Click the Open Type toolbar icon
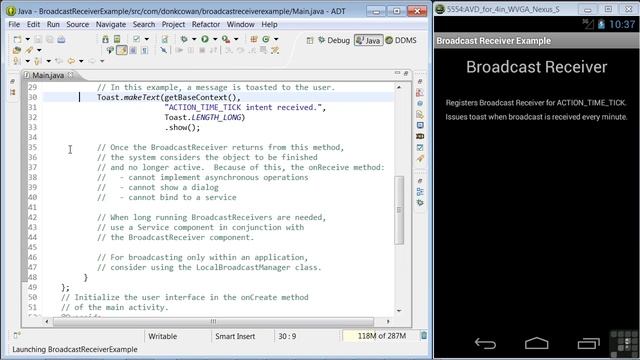The image size is (640, 360). [17, 50]
